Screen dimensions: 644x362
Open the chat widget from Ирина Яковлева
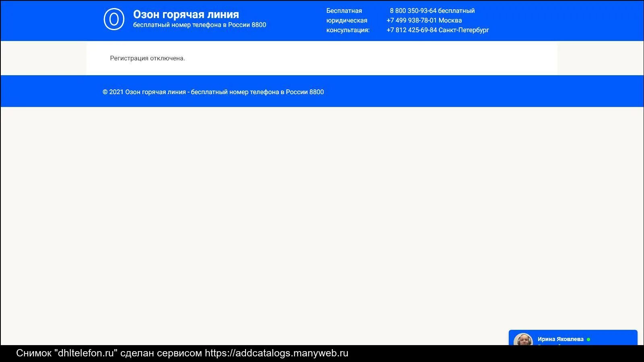(573, 338)
